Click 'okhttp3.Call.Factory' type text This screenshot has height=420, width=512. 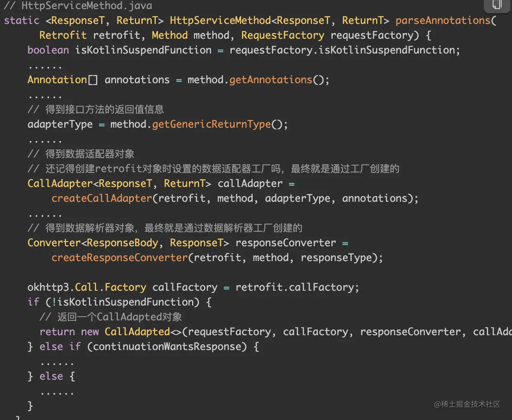[87, 287]
